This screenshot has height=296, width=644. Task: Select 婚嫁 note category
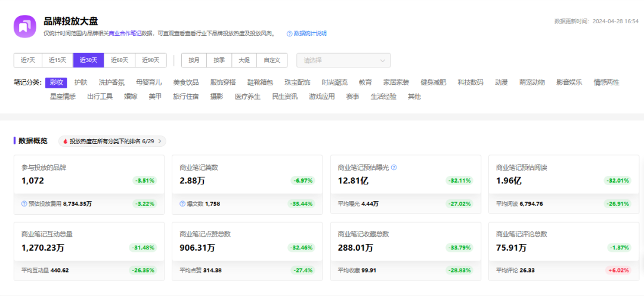click(131, 97)
